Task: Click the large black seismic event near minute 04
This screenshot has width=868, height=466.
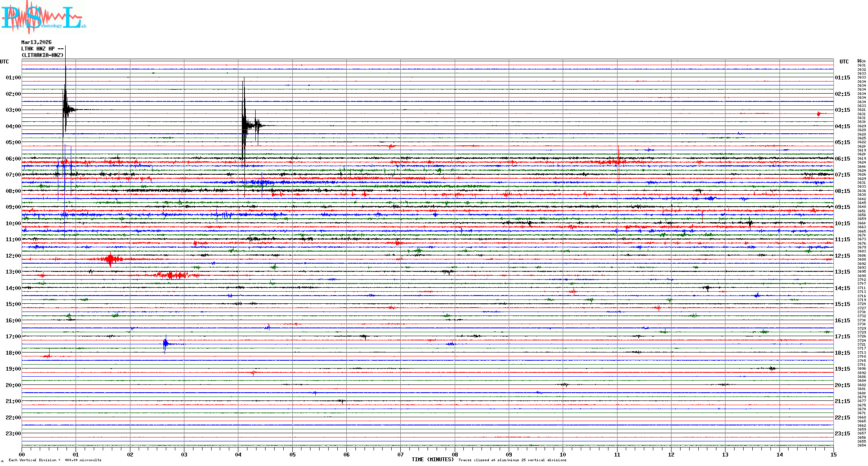Action: pyautogui.click(x=245, y=125)
